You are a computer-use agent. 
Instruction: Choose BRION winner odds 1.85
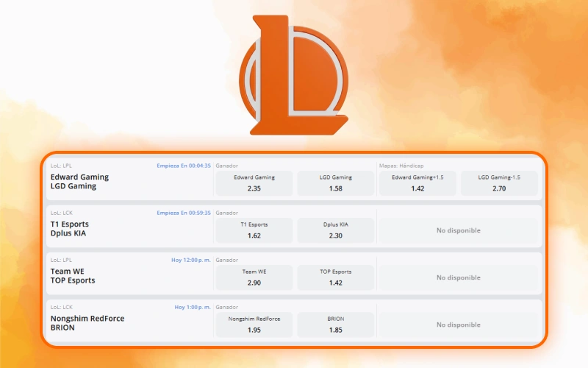(336, 325)
